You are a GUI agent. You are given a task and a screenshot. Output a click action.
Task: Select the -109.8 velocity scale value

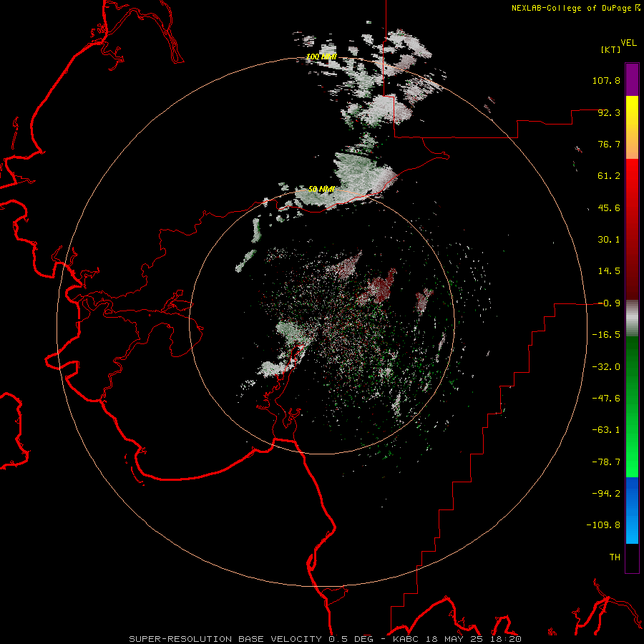pyautogui.click(x=603, y=525)
